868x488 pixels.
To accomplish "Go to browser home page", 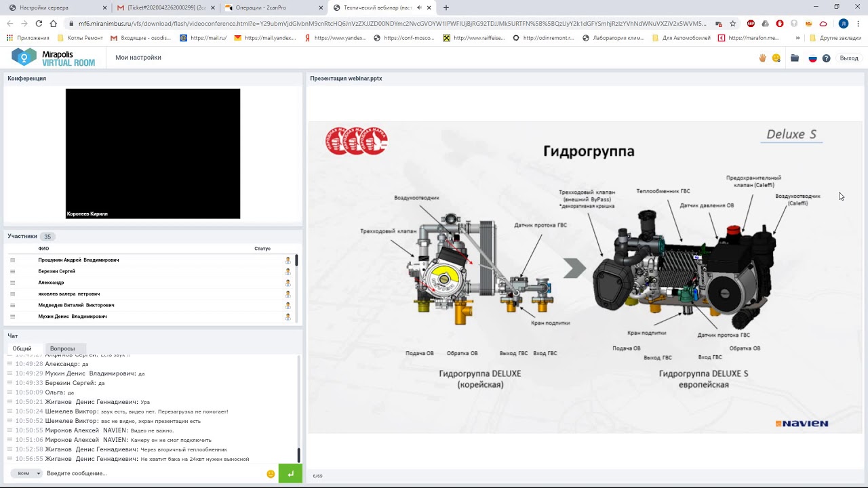I will coord(54,24).
